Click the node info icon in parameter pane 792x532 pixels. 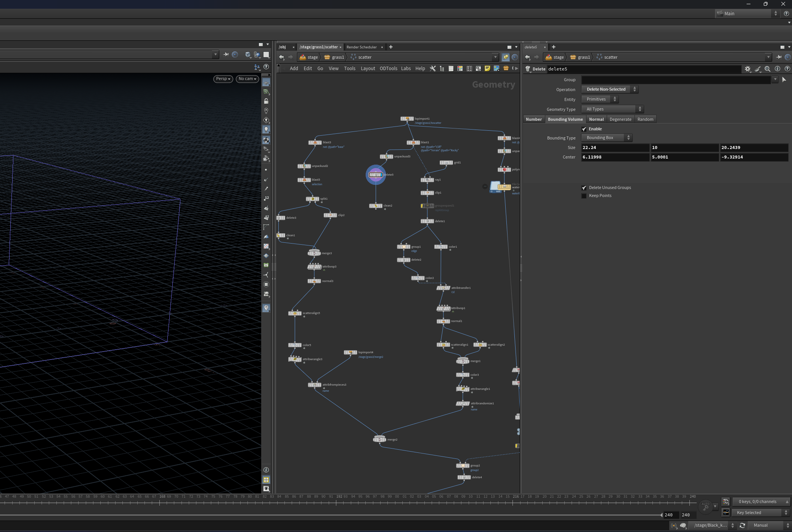click(x=778, y=69)
